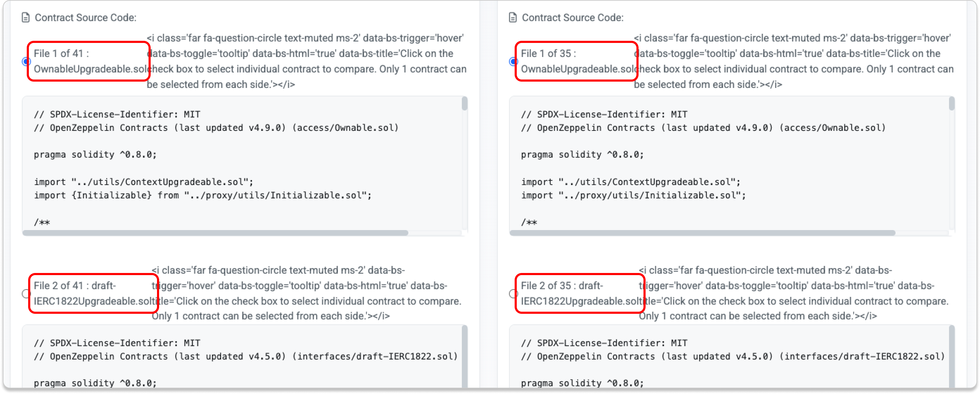
Task: Click vertical scrollbar thumb in right File 1 code box
Action: 951,104
